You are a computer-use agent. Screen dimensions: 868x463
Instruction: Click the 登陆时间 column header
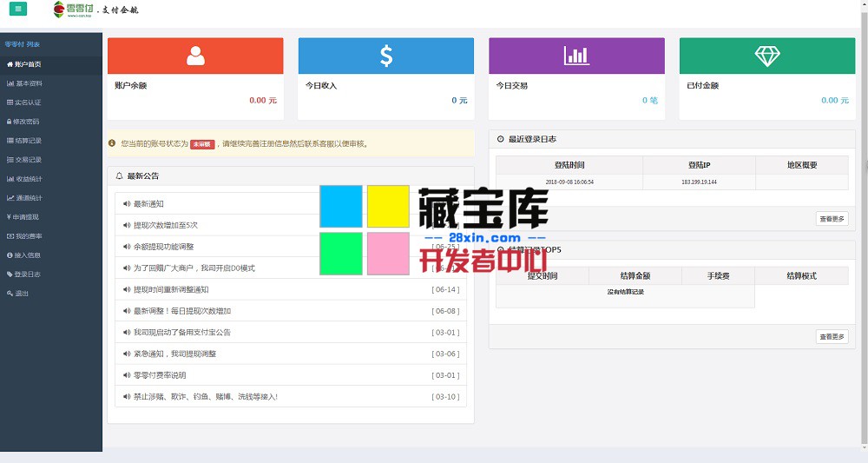[x=569, y=165]
